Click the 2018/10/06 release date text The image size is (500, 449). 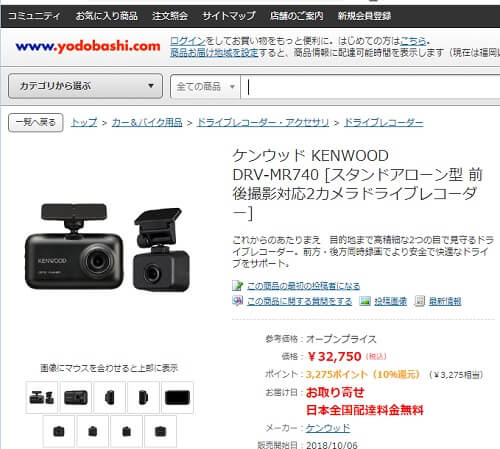(x=332, y=445)
